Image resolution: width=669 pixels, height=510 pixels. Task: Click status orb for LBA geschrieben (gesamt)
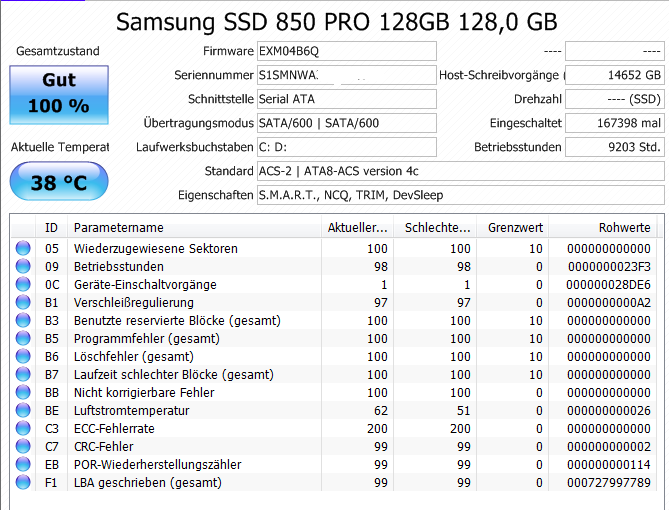[23, 482]
